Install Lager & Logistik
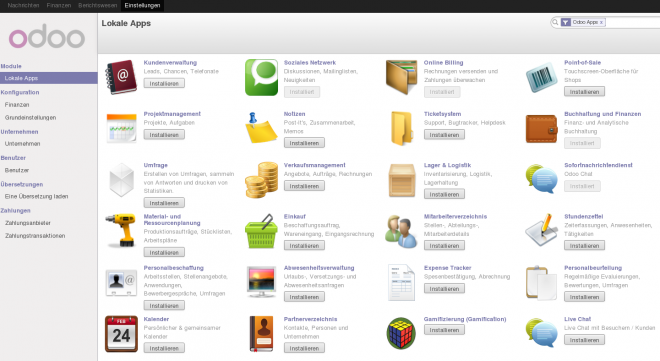 (444, 194)
